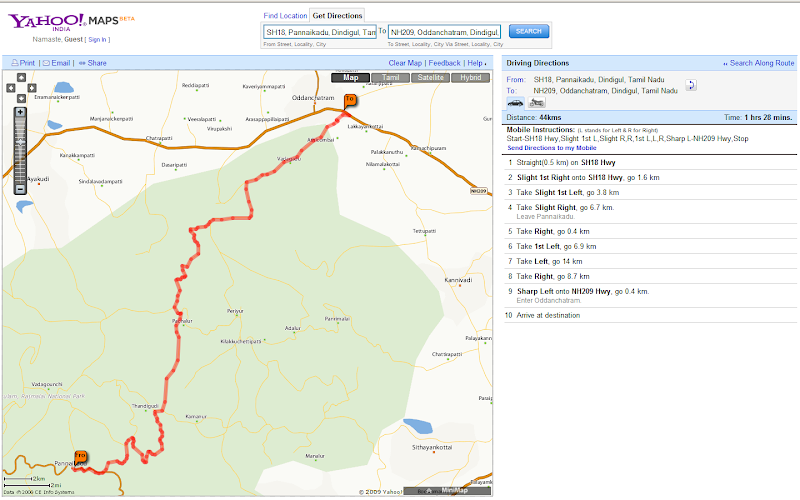Viewport: 800px width, 500px height.
Task: Print the map
Action: (23, 63)
